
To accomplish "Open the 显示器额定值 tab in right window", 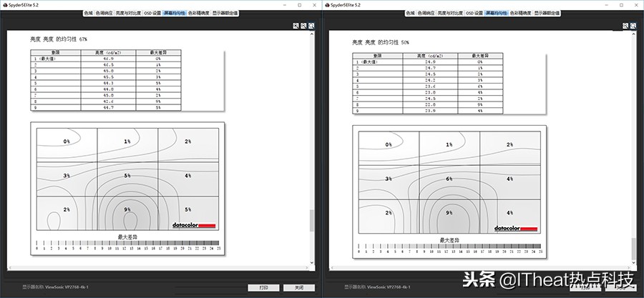I will click(547, 13).
